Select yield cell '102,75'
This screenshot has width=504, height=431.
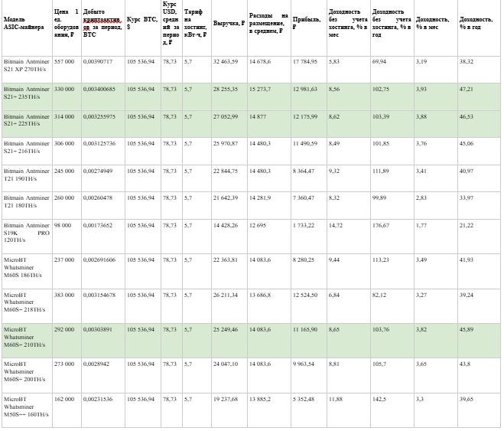(x=392, y=97)
